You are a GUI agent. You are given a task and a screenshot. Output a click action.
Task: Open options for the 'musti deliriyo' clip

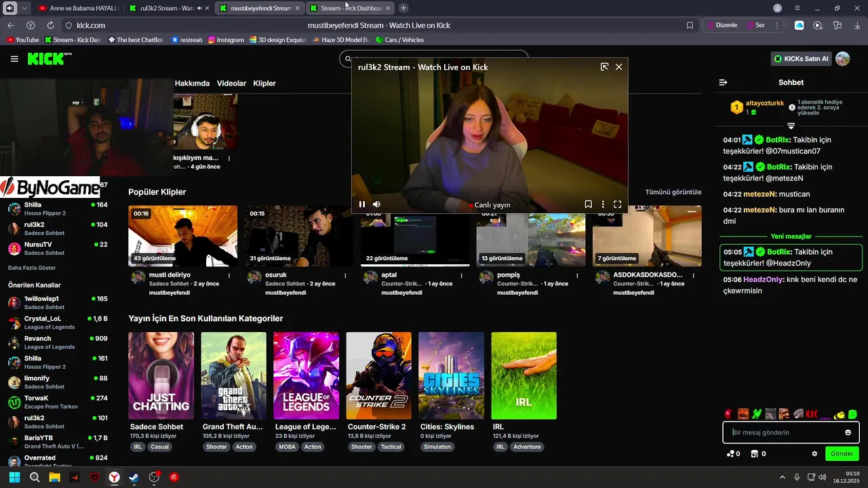229,276
